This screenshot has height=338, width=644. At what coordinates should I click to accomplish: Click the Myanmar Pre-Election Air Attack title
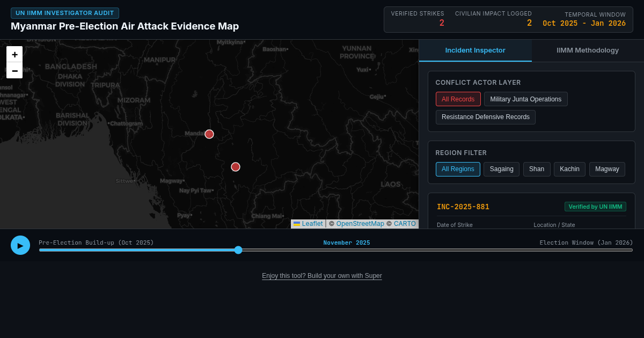125,26
